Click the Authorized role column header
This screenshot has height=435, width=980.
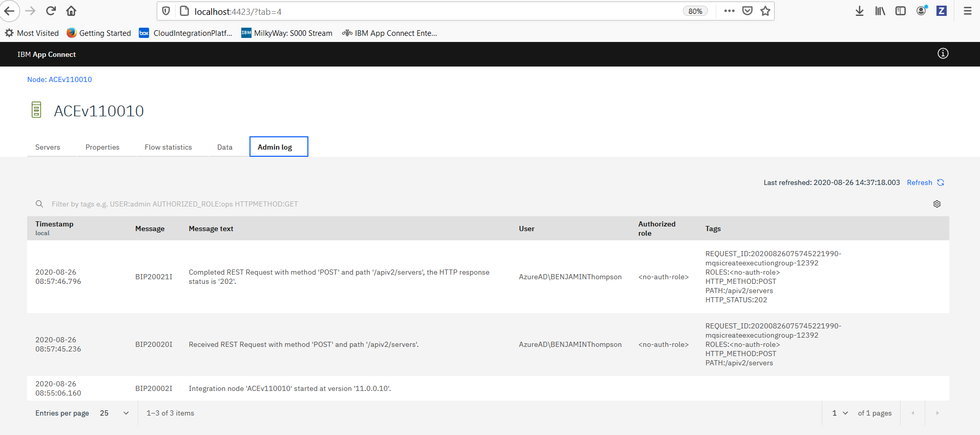pyautogui.click(x=657, y=229)
